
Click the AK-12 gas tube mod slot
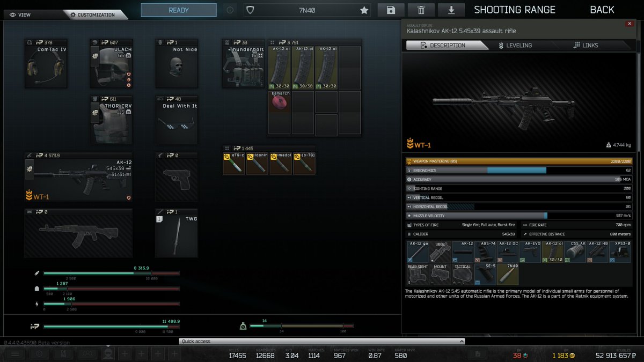(x=418, y=252)
